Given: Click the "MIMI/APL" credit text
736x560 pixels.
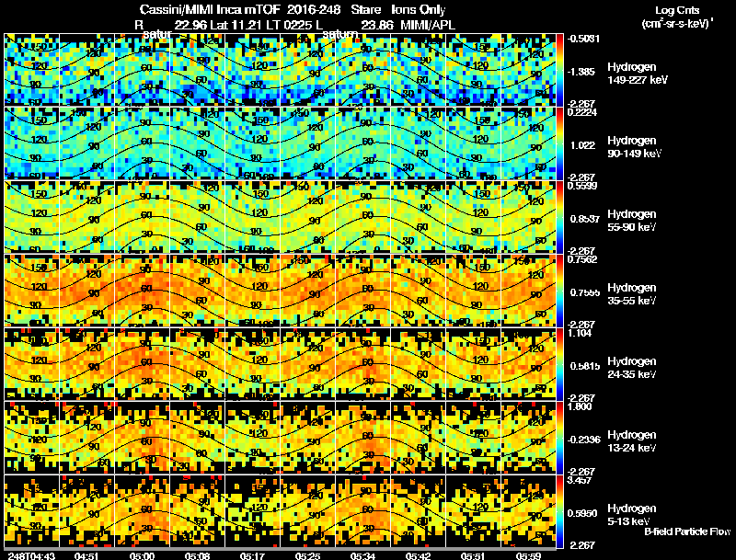Looking at the screenshot, I should [427, 25].
